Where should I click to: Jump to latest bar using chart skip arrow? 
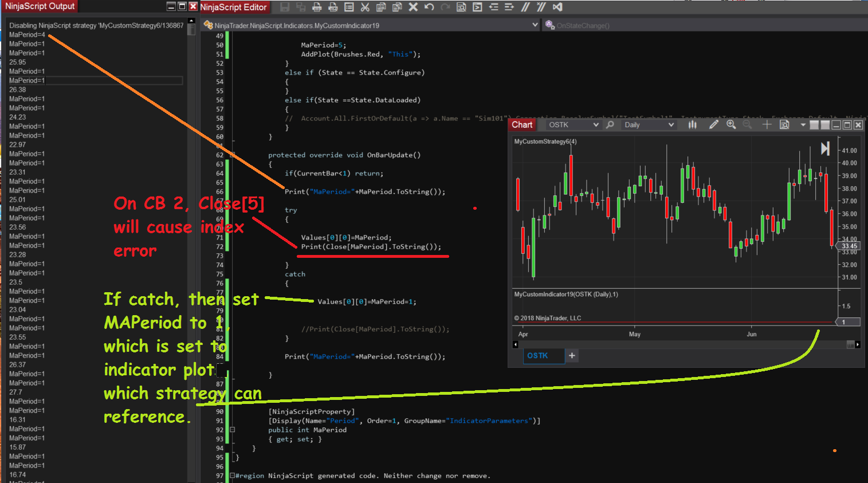pos(825,148)
